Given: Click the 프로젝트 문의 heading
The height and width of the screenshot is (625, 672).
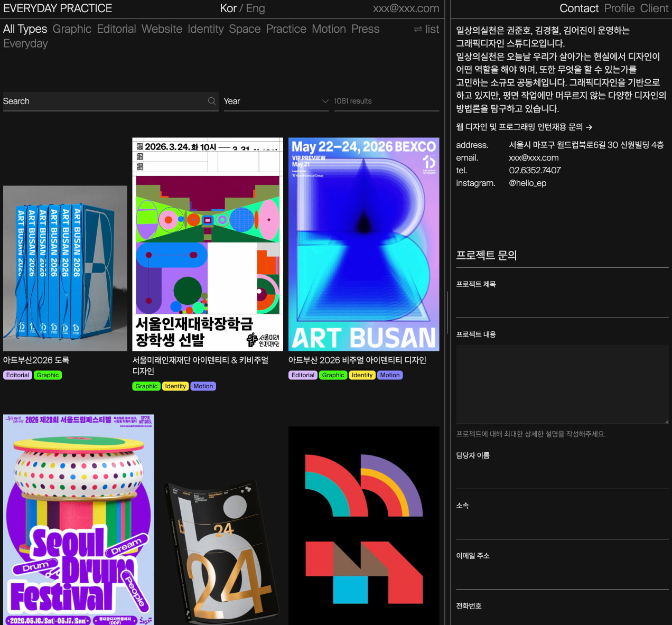Looking at the screenshot, I should (486, 255).
